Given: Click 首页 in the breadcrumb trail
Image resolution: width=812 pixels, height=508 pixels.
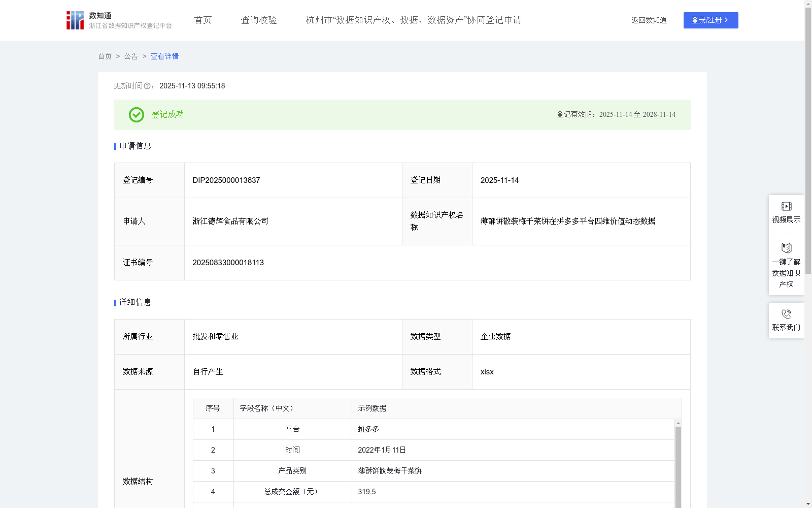Looking at the screenshot, I should coord(105,56).
